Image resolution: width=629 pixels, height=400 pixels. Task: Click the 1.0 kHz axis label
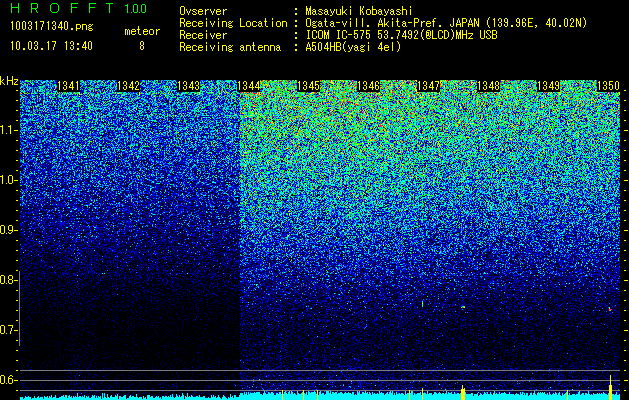coord(7,180)
